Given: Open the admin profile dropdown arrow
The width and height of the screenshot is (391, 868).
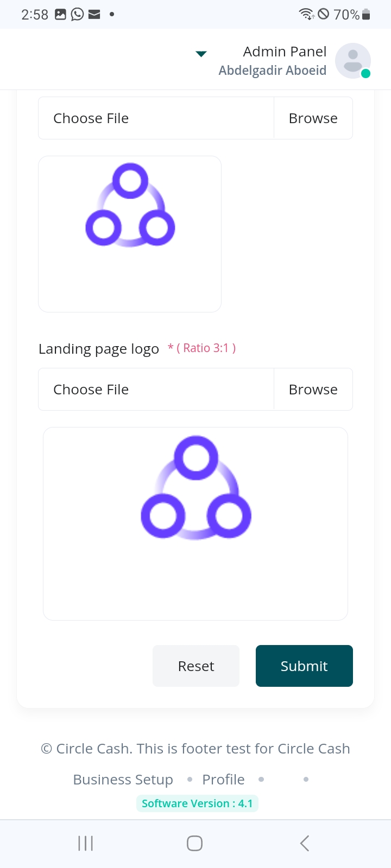Looking at the screenshot, I should [201, 54].
